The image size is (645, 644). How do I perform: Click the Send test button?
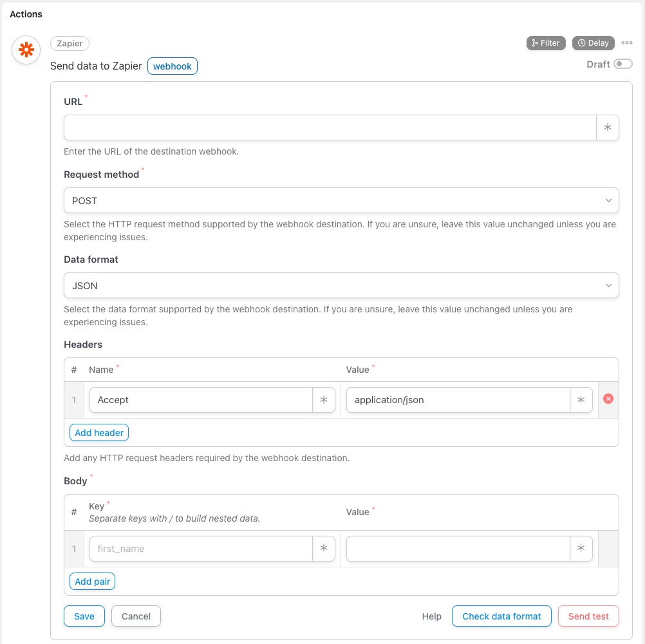(588, 616)
